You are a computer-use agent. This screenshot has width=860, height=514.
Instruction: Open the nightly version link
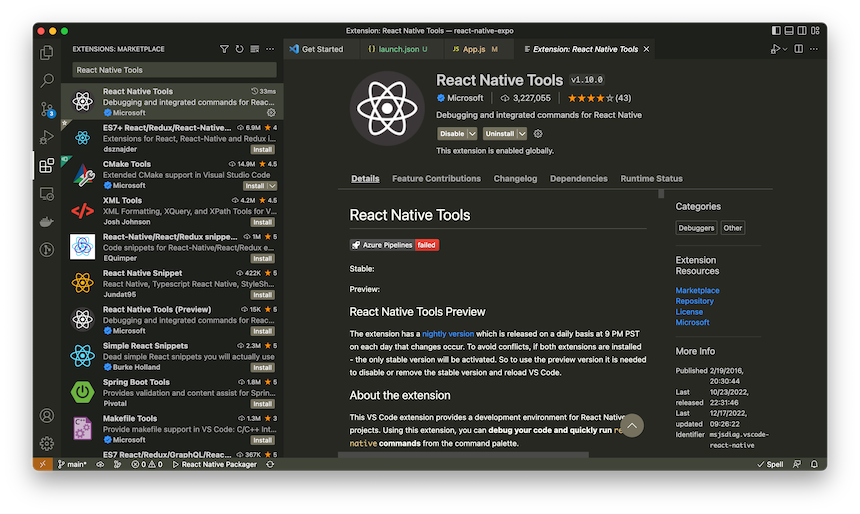pyautogui.click(x=448, y=334)
